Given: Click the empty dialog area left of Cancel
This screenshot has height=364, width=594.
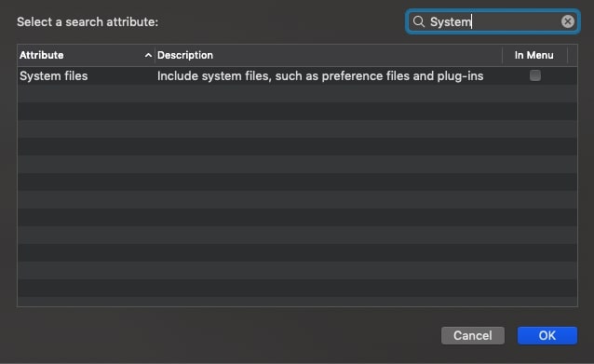Looking at the screenshot, I should [x=227, y=335].
